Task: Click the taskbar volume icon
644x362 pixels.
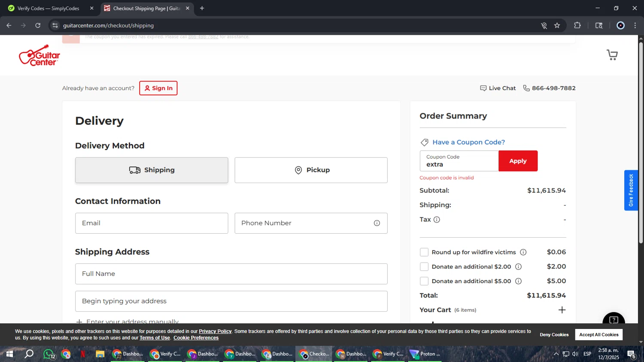Action: (x=575, y=354)
